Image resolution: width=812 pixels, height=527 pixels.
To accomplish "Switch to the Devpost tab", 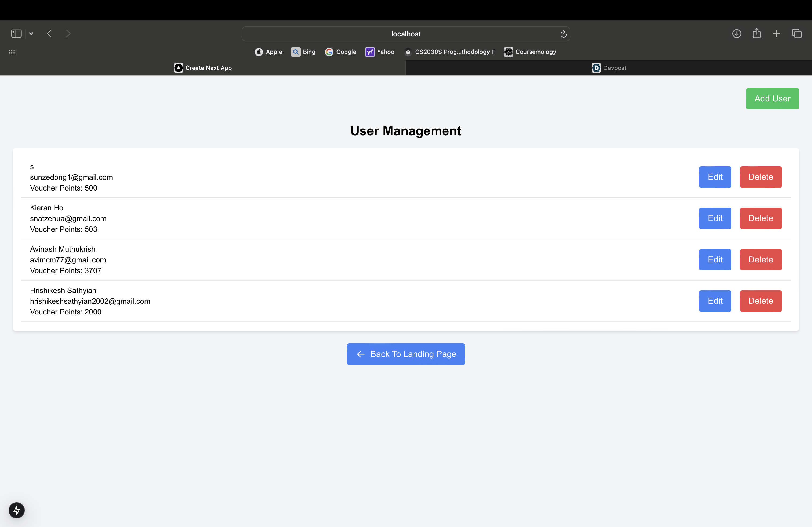I will click(x=609, y=68).
